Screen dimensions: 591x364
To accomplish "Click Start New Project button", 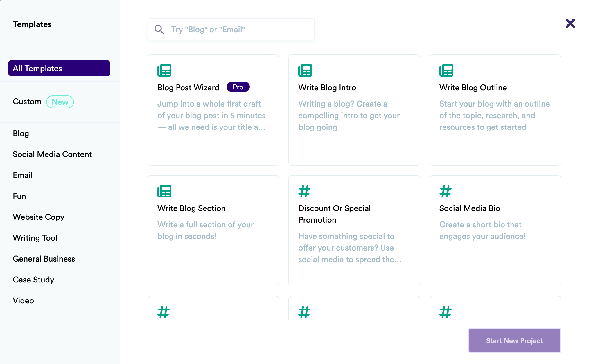I will coord(514,340).
